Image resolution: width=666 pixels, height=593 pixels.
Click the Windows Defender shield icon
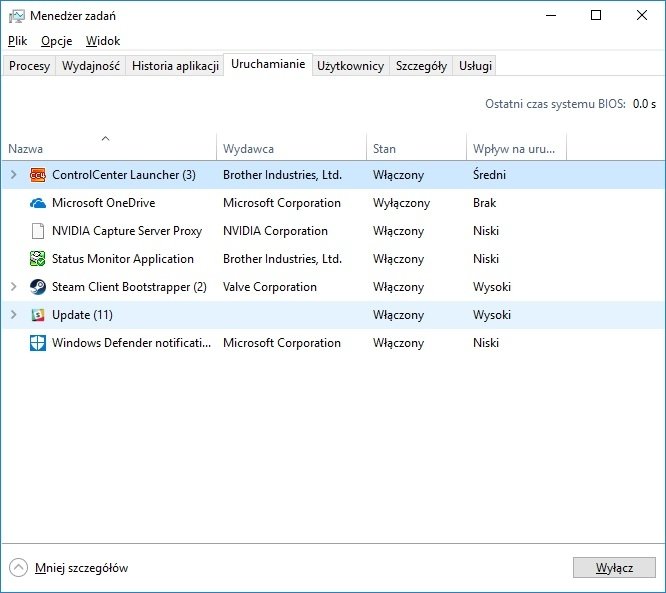pos(38,343)
